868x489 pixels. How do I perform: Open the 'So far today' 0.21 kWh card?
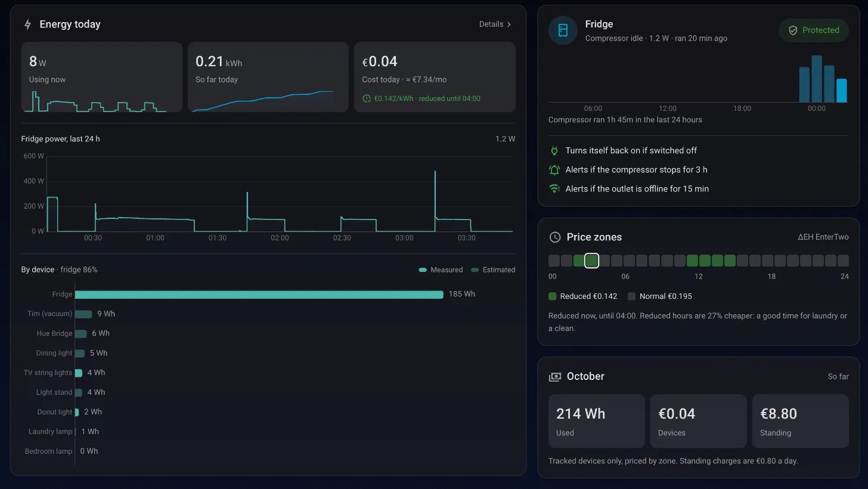coord(268,77)
